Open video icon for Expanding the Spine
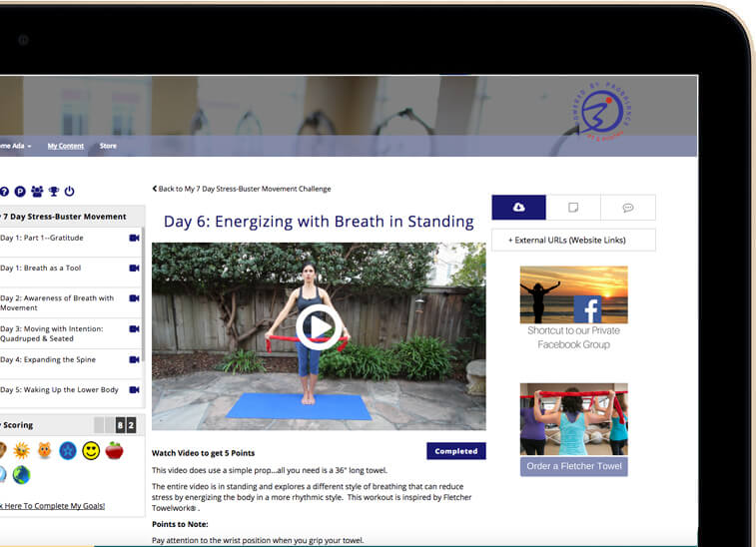The image size is (756, 547). tap(134, 359)
